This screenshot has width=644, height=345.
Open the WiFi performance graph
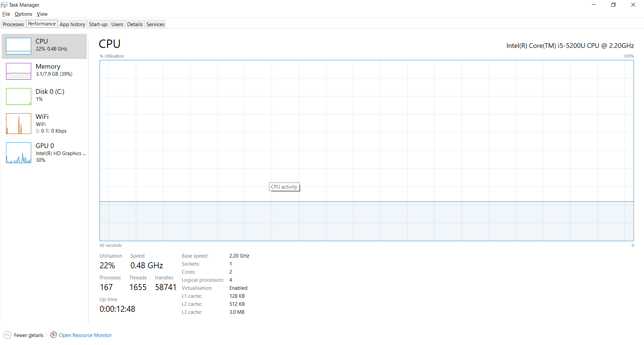(x=18, y=124)
